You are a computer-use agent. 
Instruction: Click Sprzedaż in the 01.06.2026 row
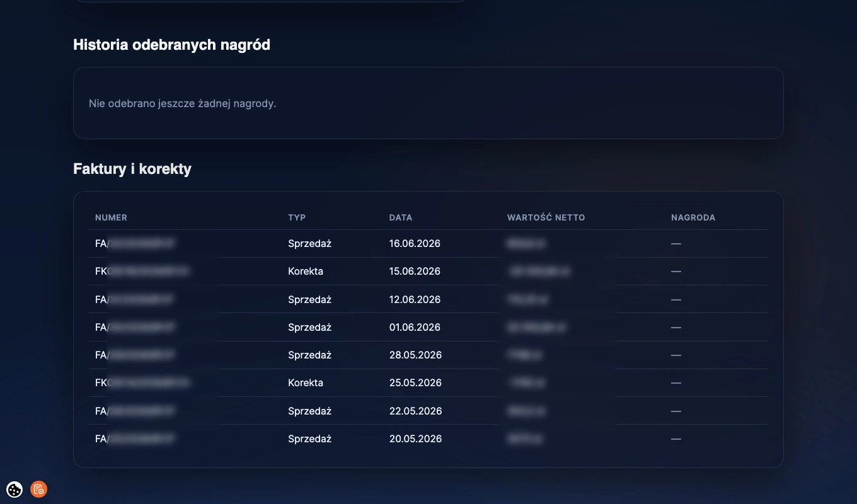click(309, 327)
